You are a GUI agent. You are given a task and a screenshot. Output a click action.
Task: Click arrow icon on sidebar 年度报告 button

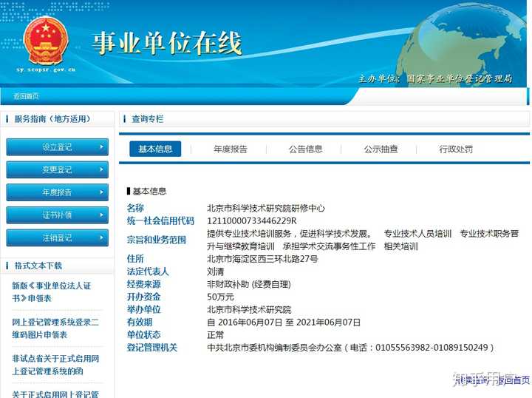click(101, 192)
